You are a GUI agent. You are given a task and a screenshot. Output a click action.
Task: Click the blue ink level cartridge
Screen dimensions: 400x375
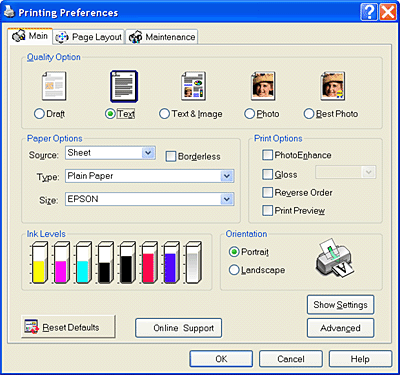171,263
